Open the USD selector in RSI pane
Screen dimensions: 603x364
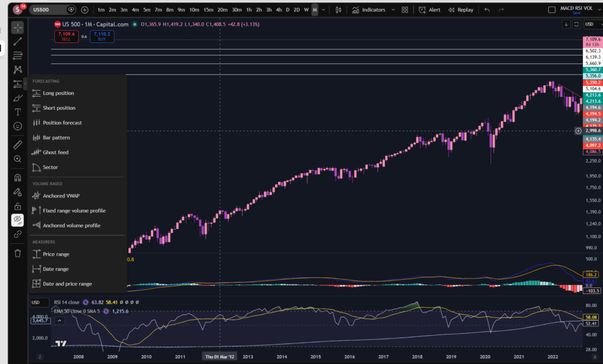pyautogui.click(x=39, y=302)
